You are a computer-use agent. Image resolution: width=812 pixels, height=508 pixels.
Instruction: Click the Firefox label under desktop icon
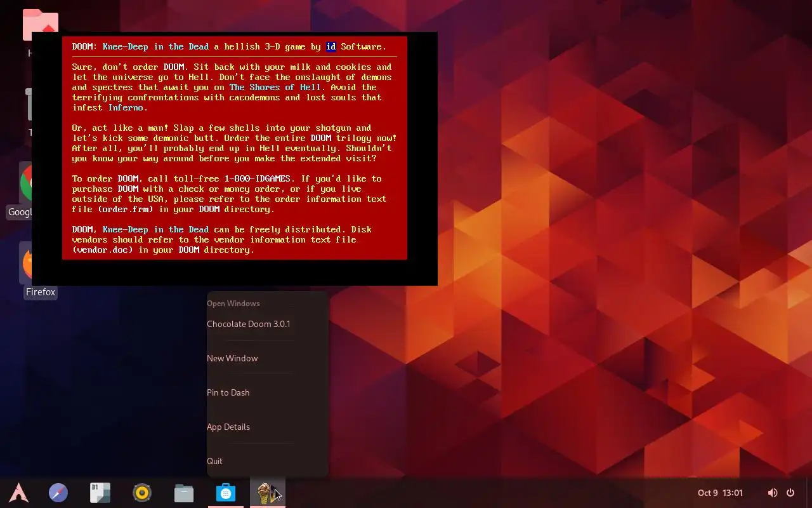click(x=41, y=292)
